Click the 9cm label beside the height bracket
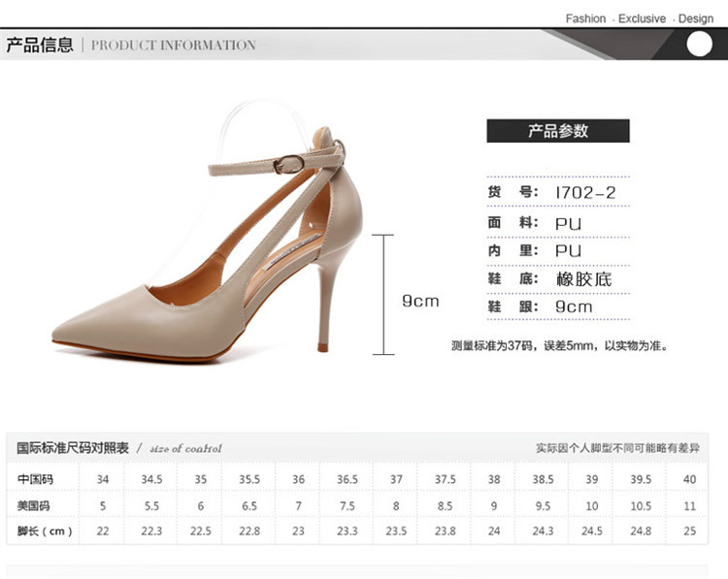Screen dimensions: 728x579 click(x=420, y=301)
